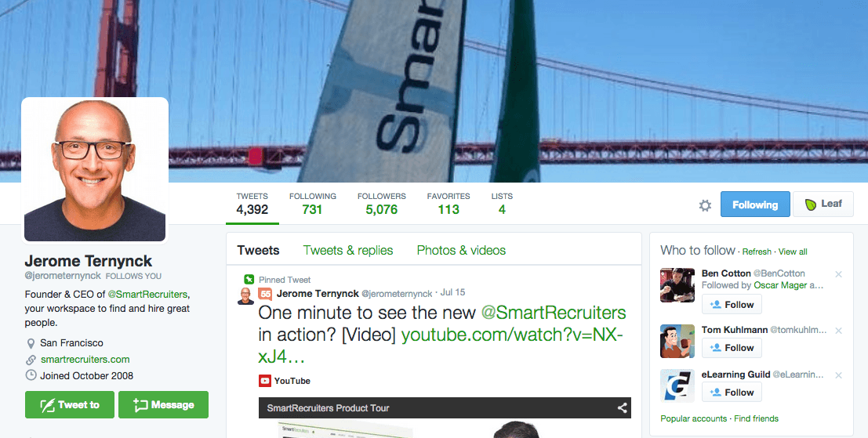The image size is (868, 438).
Task: Open Tom Kuhlmann's avatar
Action: tap(677, 341)
